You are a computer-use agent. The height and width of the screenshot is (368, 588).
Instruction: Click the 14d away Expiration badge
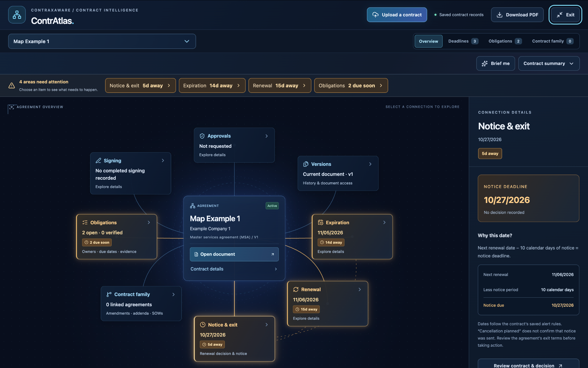(x=331, y=242)
